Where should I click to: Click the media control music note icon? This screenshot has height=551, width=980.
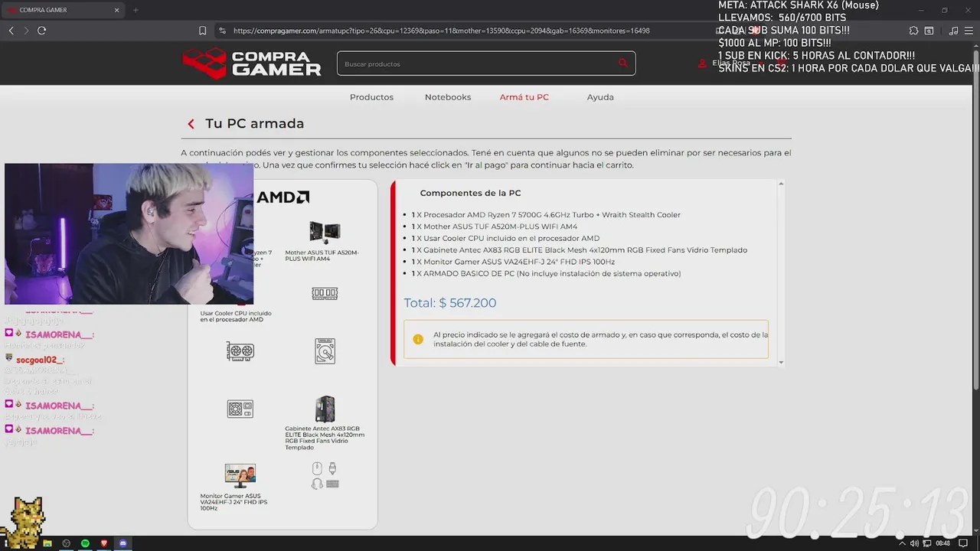(x=953, y=31)
